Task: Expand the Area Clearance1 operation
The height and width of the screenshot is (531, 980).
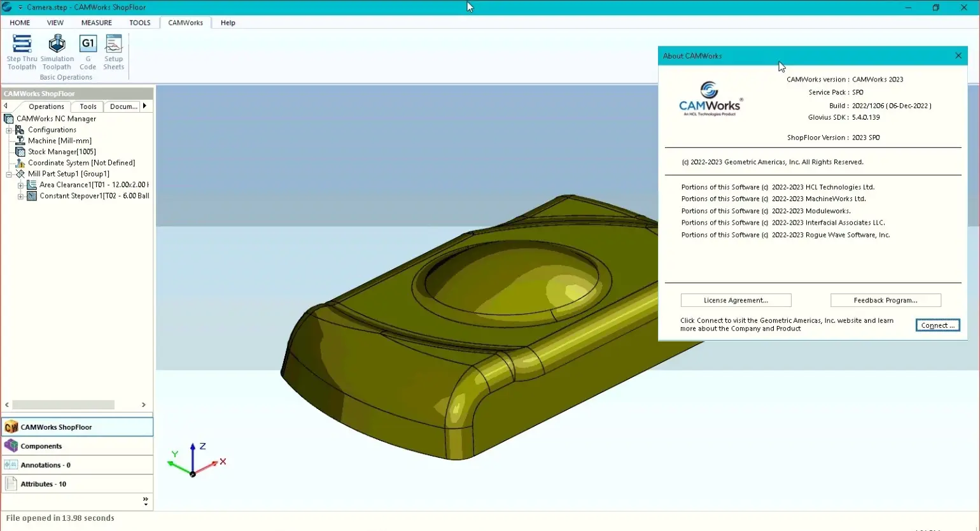Action: tap(20, 185)
